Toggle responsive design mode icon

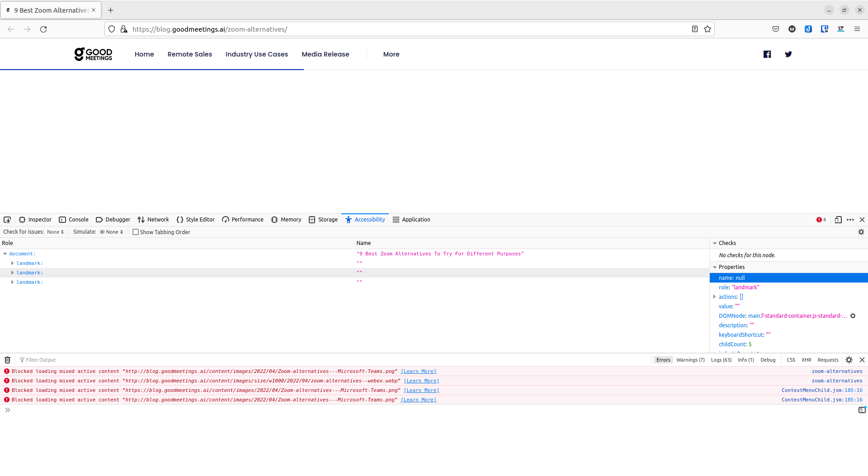838,220
